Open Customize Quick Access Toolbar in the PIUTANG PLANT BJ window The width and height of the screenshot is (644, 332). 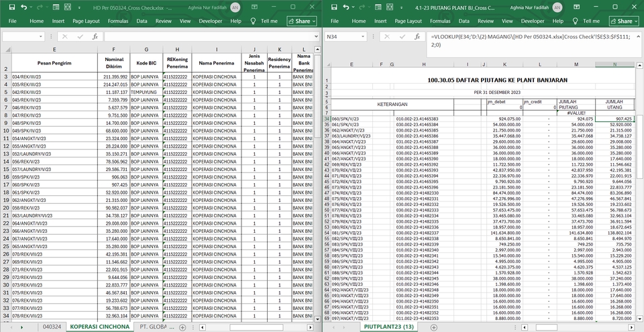[x=401, y=7]
